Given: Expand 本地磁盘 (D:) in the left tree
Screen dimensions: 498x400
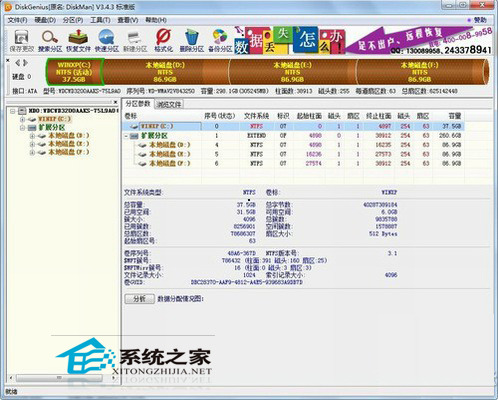Looking at the screenshot, I should coord(32,136).
